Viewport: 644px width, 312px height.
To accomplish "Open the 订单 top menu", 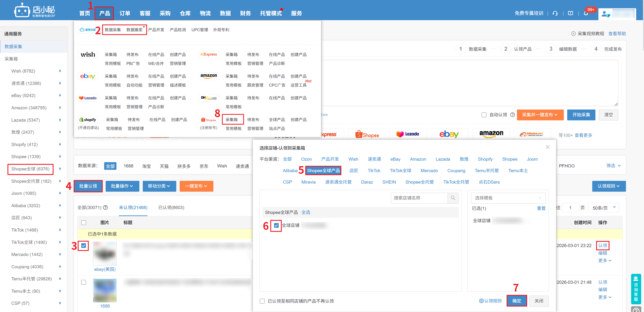I will (x=125, y=13).
